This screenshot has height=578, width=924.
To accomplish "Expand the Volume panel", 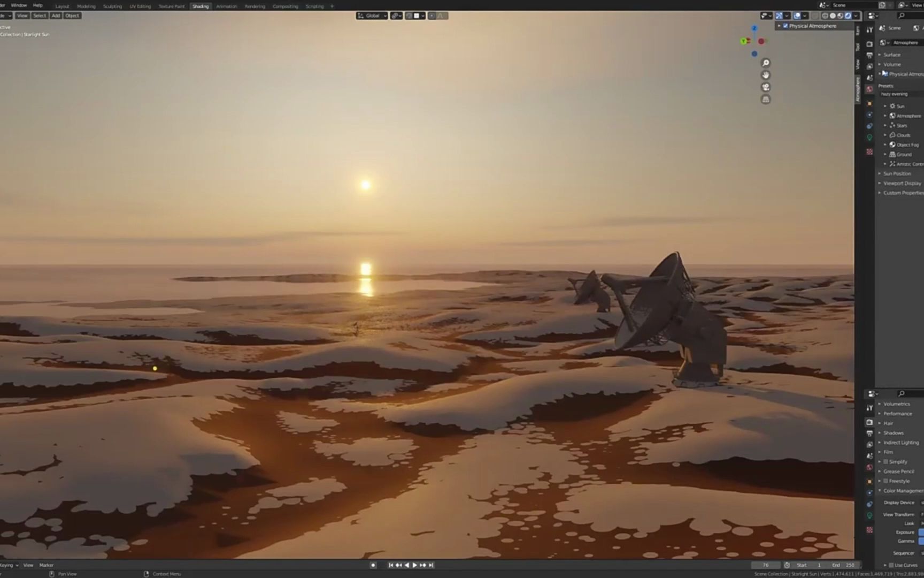I will [891, 64].
